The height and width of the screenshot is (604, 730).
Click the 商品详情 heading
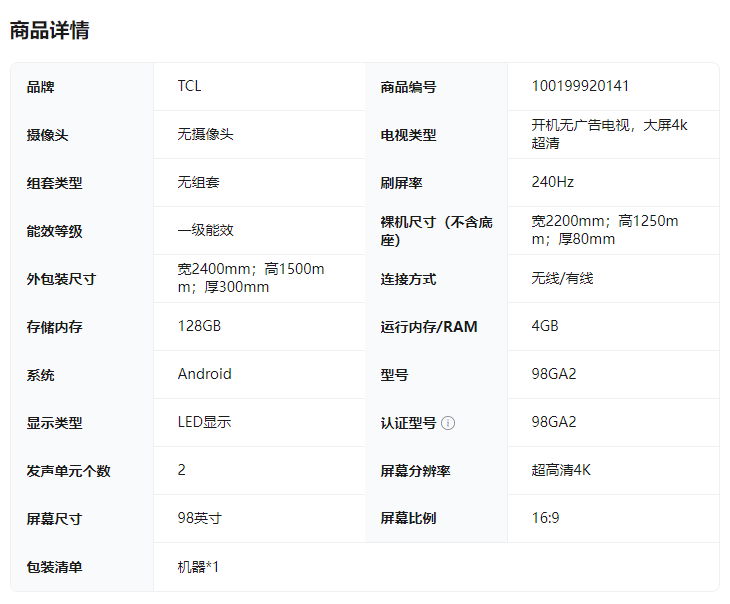(x=49, y=30)
